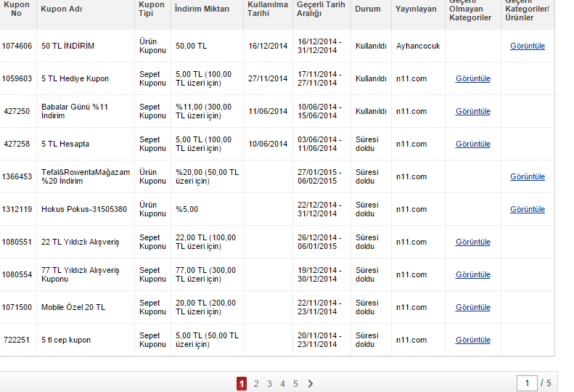This screenshot has height=392, width=574.
Task: Open Görüntüle for 50 TL İNDİRİM coupon
Action: click(527, 46)
